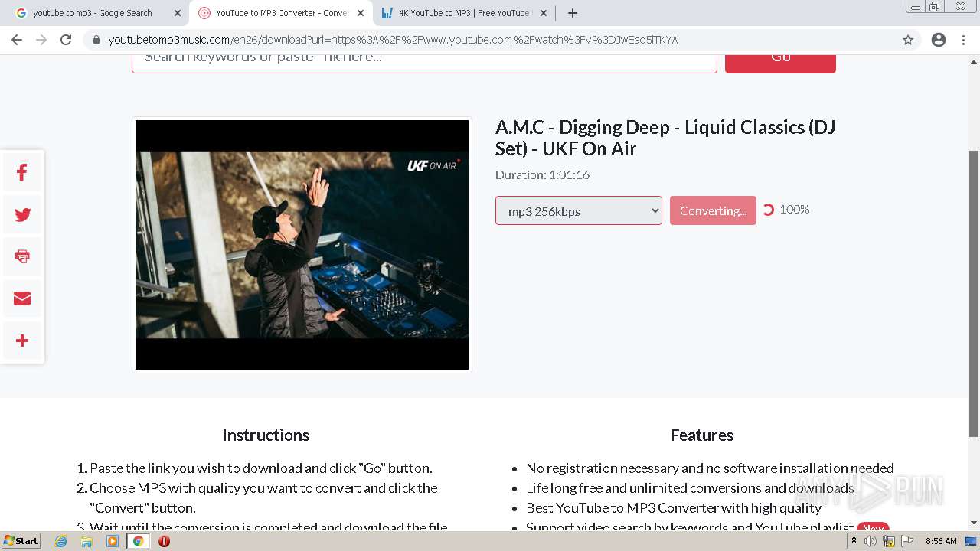Click the page vertical scrollbar thumb
This screenshot has height=551, width=980.
[974, 293]
